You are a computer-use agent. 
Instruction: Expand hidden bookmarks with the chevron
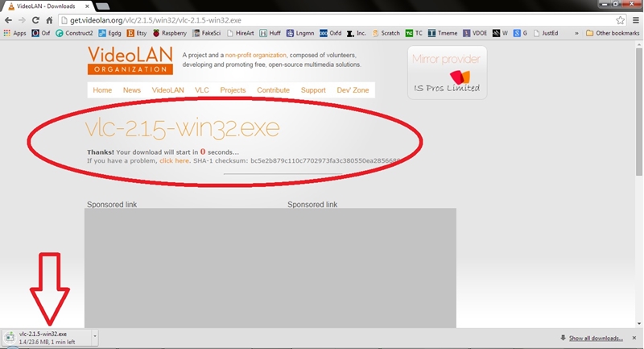pos(576,33)
